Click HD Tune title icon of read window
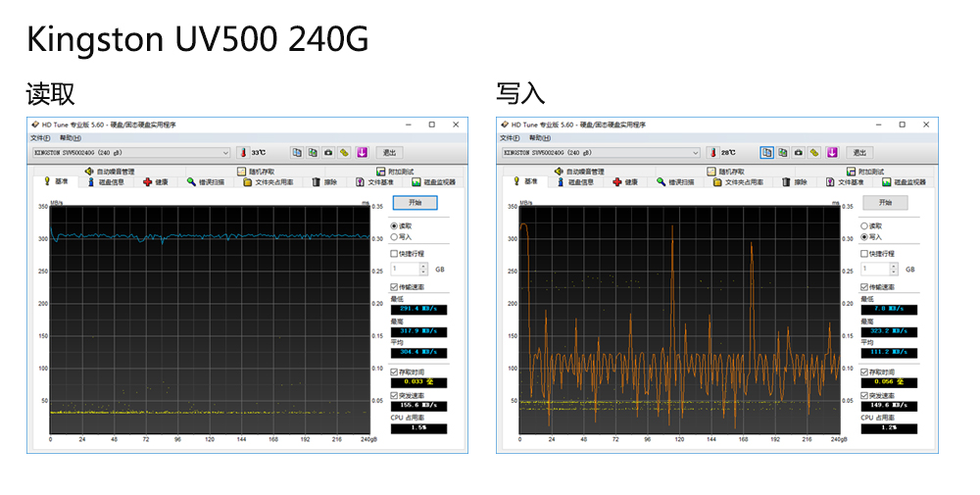980x495 pixels. [35, 125]
